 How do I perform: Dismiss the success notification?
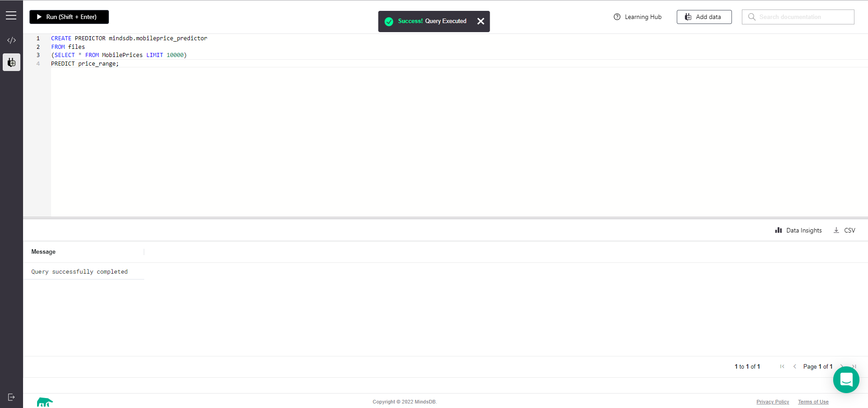point(481,21)
